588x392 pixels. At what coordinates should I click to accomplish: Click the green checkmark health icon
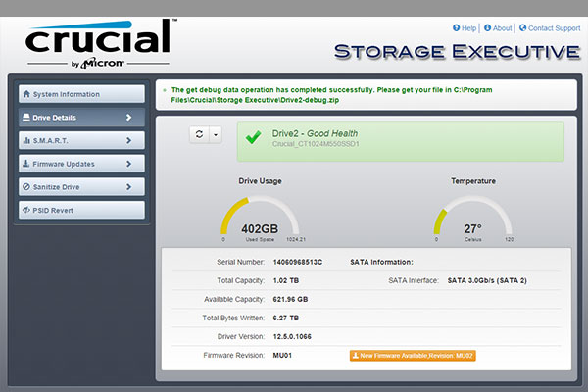pos(254,137)
